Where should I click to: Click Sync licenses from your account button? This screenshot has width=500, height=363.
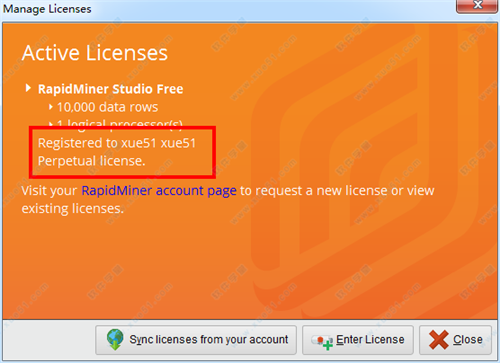[x=196, y=340]
